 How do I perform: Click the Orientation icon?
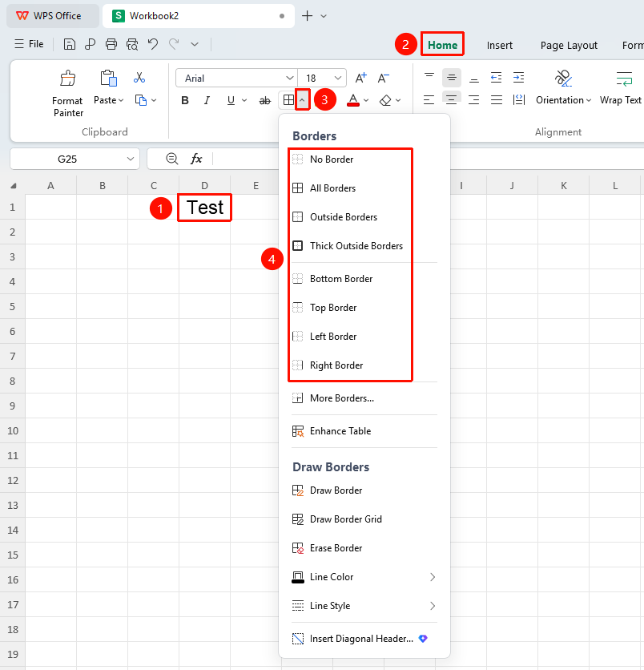point(563,79)
